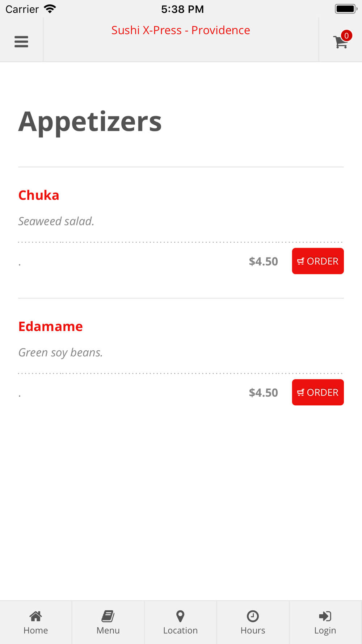Switch to the Home tab label
Screen dimensions: 362x644
35,631
